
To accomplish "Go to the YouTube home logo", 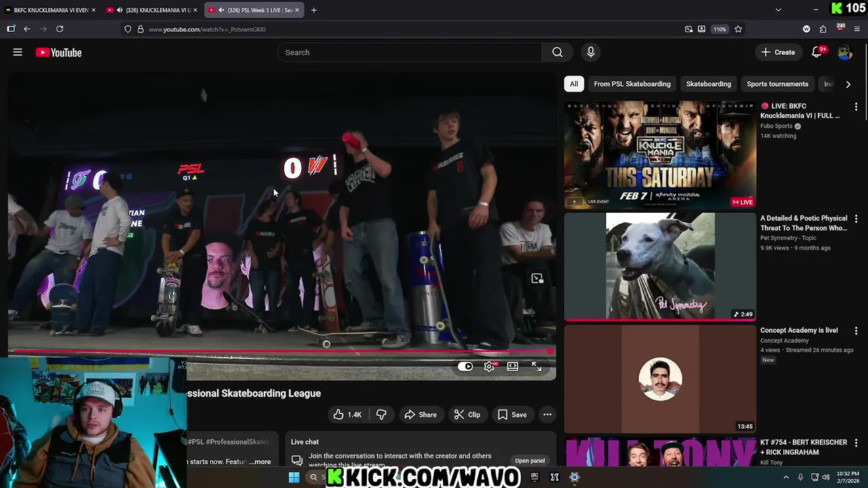I will (x=58, y=52).
